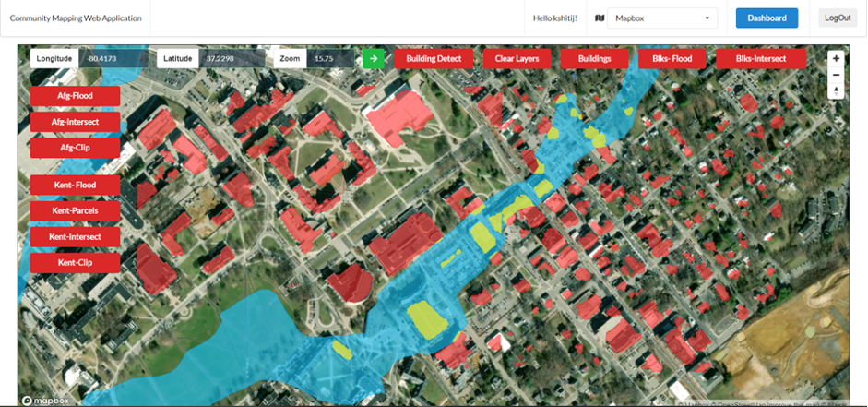Apply the Kent-Clip operation

75,263
